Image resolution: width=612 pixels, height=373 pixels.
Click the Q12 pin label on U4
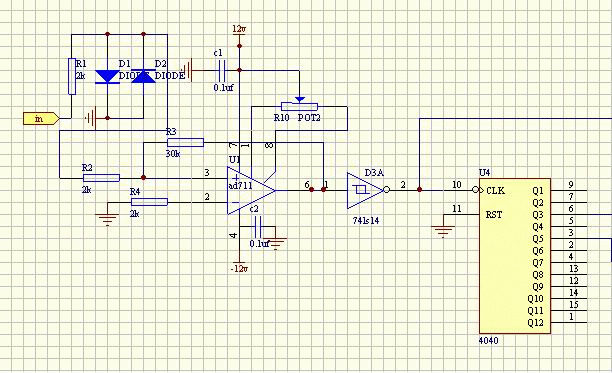535,323
